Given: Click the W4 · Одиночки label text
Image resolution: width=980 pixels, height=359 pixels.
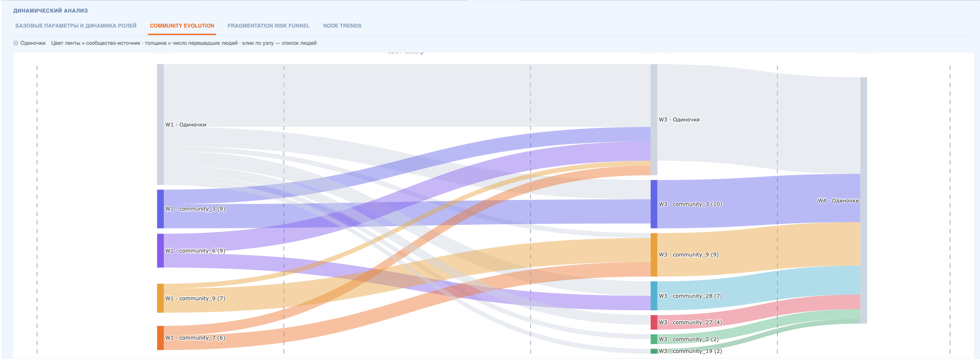Looking at the screenshot, I should [838, 200].
